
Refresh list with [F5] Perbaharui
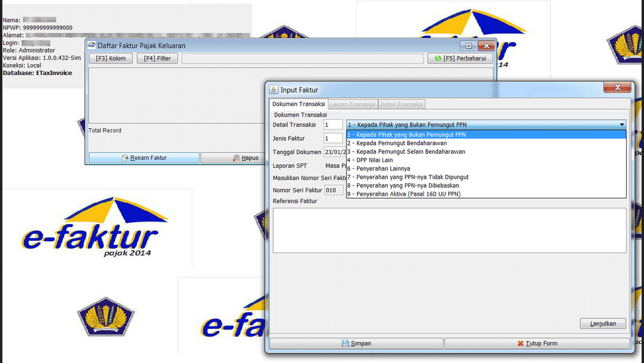click(460, 58)
